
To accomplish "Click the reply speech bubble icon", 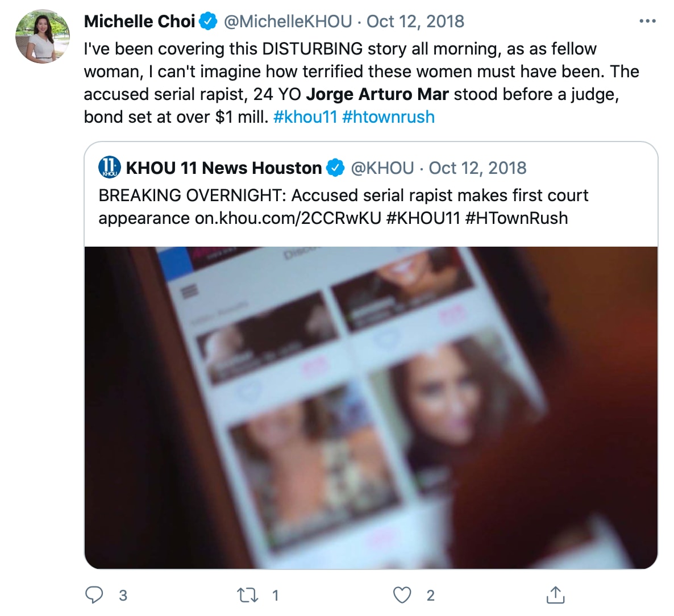I will (94, 595).
